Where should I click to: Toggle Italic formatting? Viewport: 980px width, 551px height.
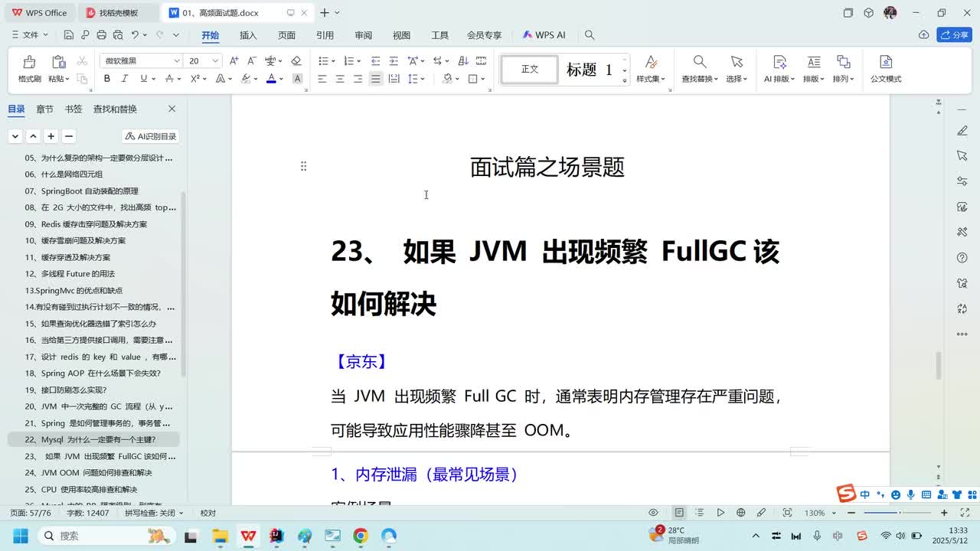(125, 79)
